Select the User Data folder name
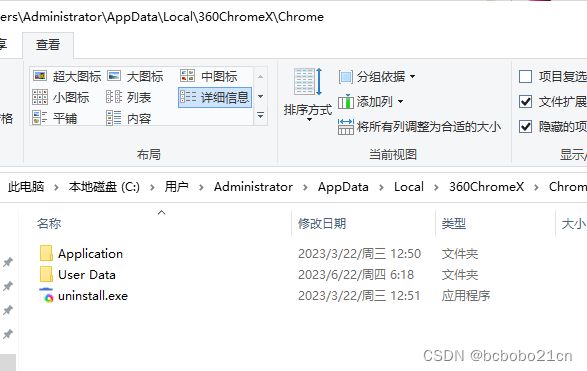Image resolution: width=587 pixels, height=371 pixels. (87, 275)
